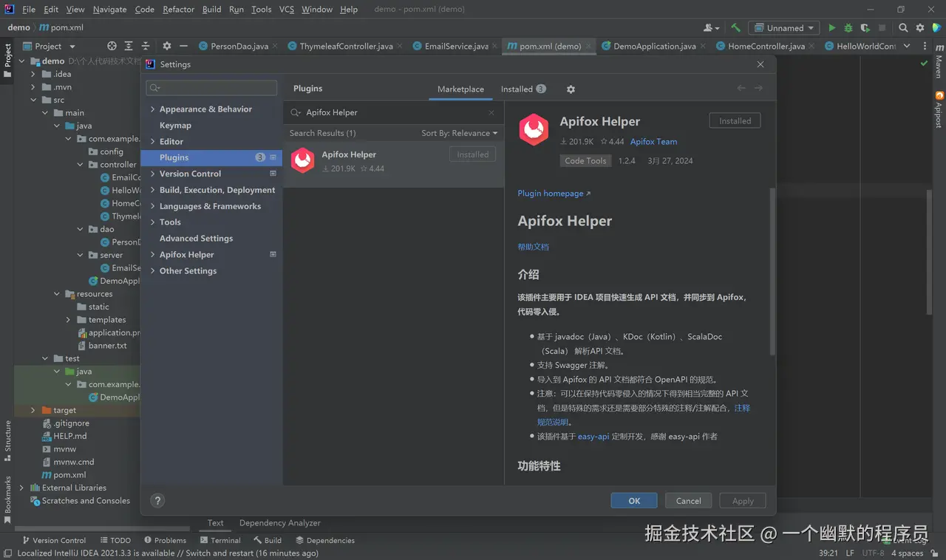Select Keymap in settings list
The width and height of the screenshot is (946, 560).
(175, 126)
